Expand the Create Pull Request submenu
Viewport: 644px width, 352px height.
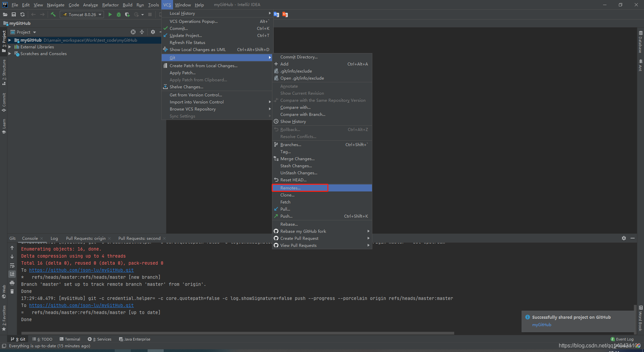(322, 238)
